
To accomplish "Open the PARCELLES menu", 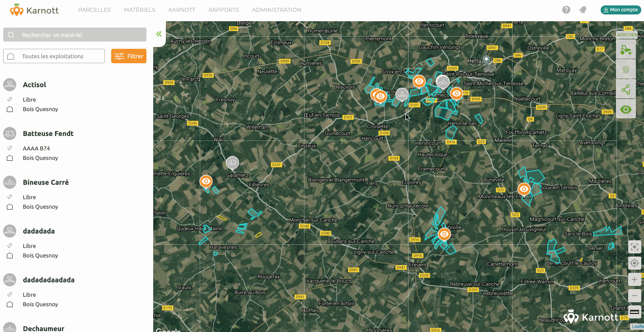I will coord(94,10).
